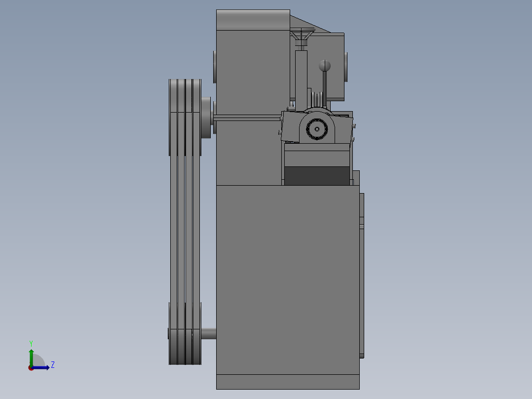Click the headstock top cover cap

pyautogui.click(x=253, y=20)
